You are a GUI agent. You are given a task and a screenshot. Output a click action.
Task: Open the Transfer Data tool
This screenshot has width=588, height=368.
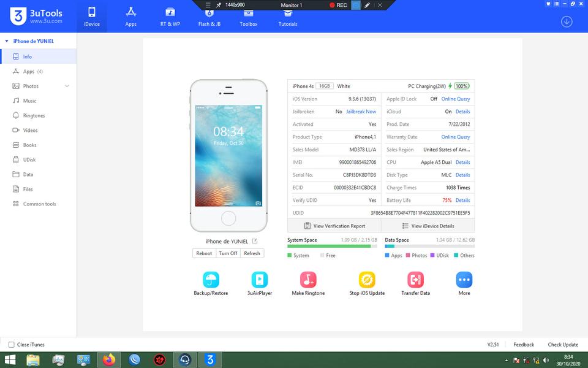[415, 283]
